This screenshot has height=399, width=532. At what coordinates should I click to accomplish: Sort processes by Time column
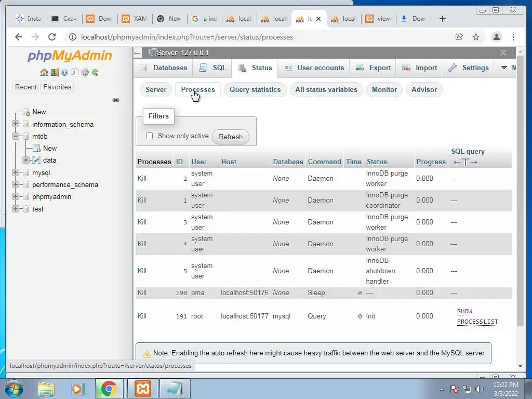coord(353,162)
